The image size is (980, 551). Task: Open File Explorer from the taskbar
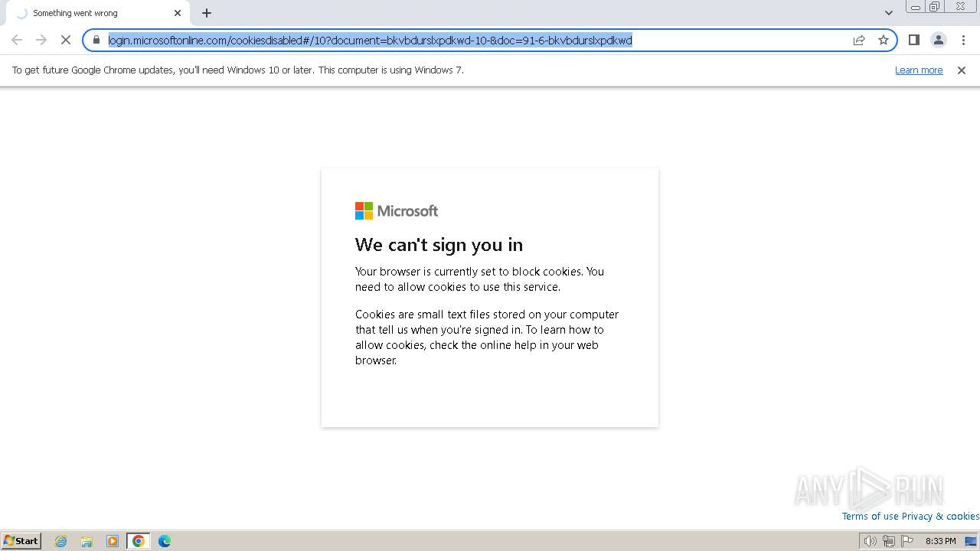[87, 541]
